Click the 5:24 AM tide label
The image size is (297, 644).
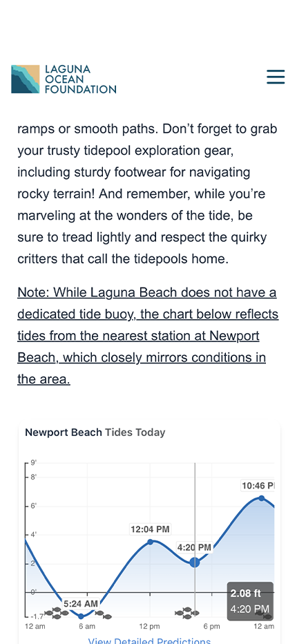tap(81, 604)
